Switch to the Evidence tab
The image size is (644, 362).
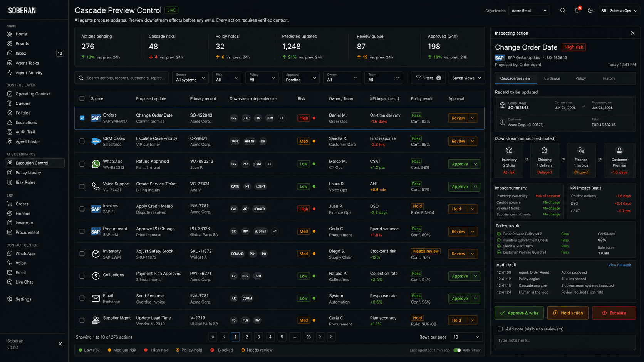(552, 78)
